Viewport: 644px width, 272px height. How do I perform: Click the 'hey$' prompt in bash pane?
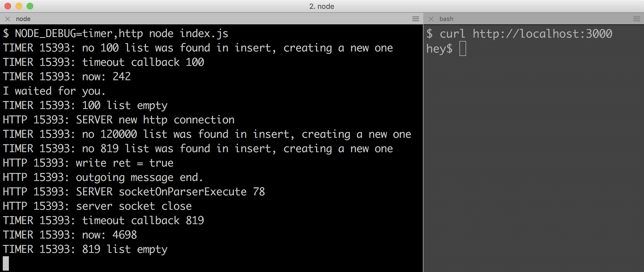tap(439, 49)
